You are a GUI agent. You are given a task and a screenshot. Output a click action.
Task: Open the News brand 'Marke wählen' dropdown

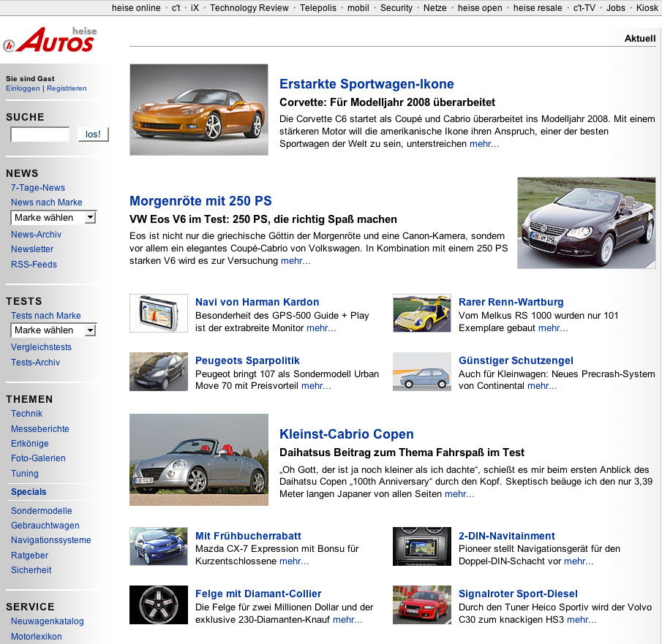click(53, 218)
